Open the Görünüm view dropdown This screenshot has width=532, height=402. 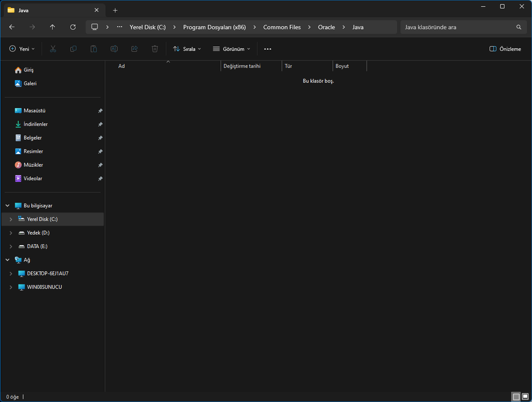click(231, 49)
